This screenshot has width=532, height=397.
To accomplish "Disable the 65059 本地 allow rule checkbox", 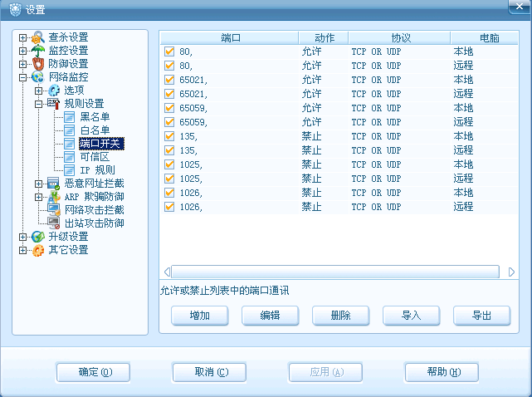I will pyautogui.click(x=169, y=108).
